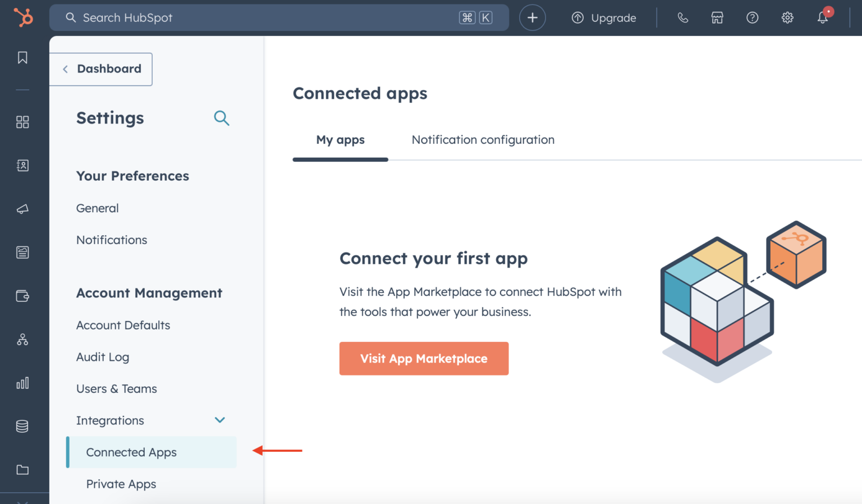This screenshot has width=862, height=504.
Task: Open the help question mark icon
Action: (x=752, y=17)
